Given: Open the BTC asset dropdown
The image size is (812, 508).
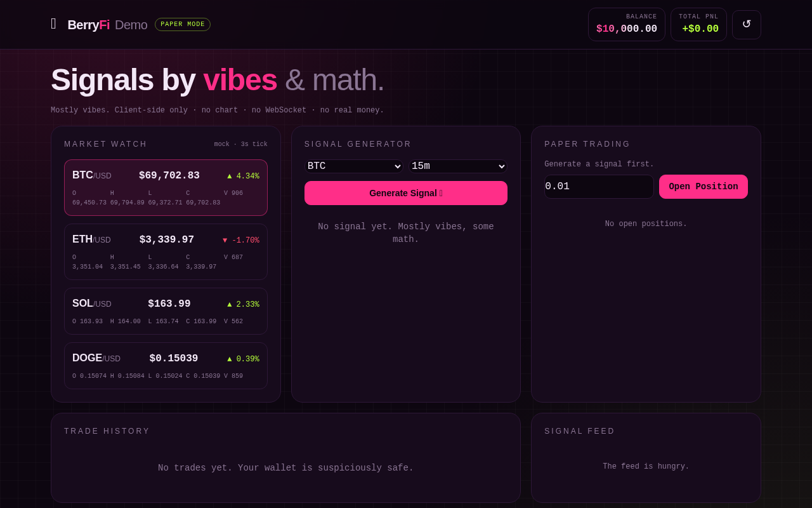Looking at the screenshot, I should (x=354, y=166).
